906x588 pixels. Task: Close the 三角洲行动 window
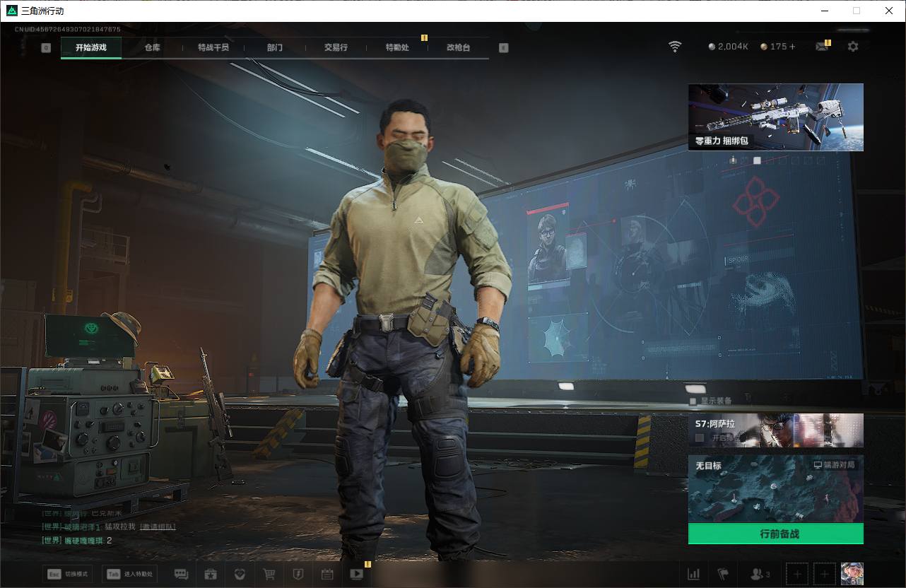click(x=889, y=11)
